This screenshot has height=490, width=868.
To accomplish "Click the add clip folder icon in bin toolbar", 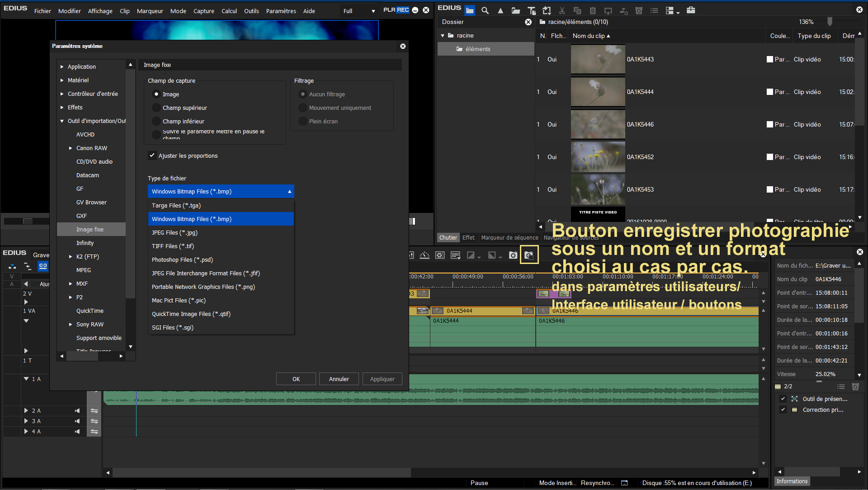I will [x=515, y=10].
